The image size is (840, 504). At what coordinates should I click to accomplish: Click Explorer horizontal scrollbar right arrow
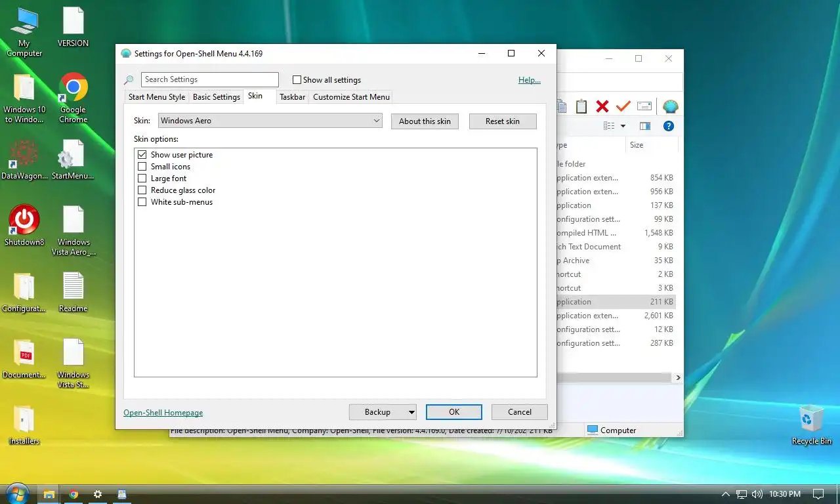(678, 378)
